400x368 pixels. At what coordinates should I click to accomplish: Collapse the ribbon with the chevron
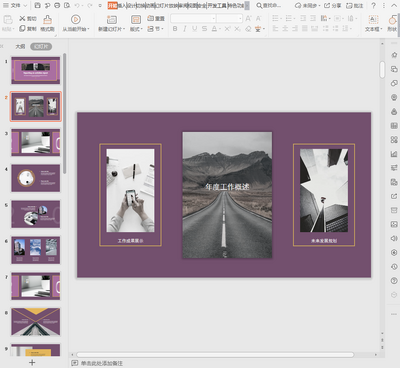[x=394, y=5]
